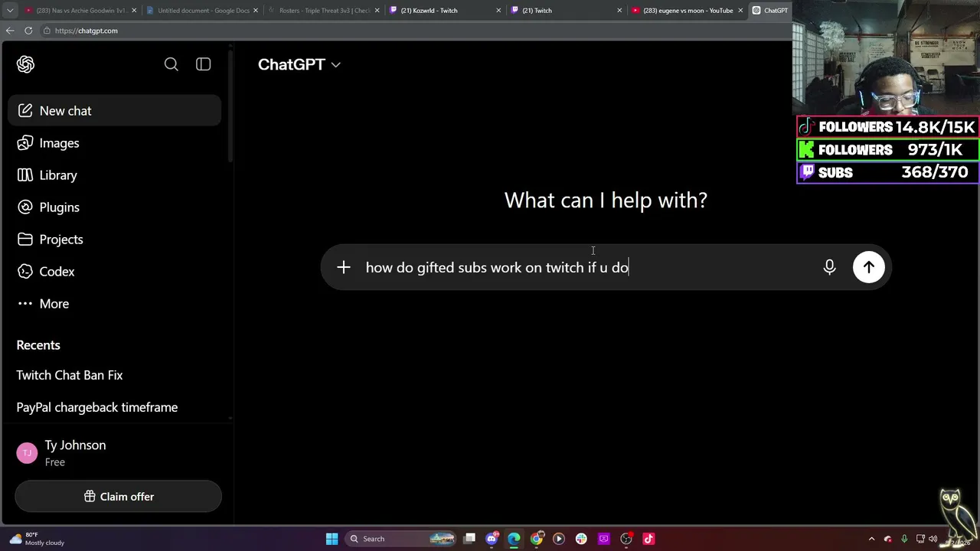This screenshot has height=551, width=980.
Task: Open Slack from the taskbar
Action: point(581,539)
